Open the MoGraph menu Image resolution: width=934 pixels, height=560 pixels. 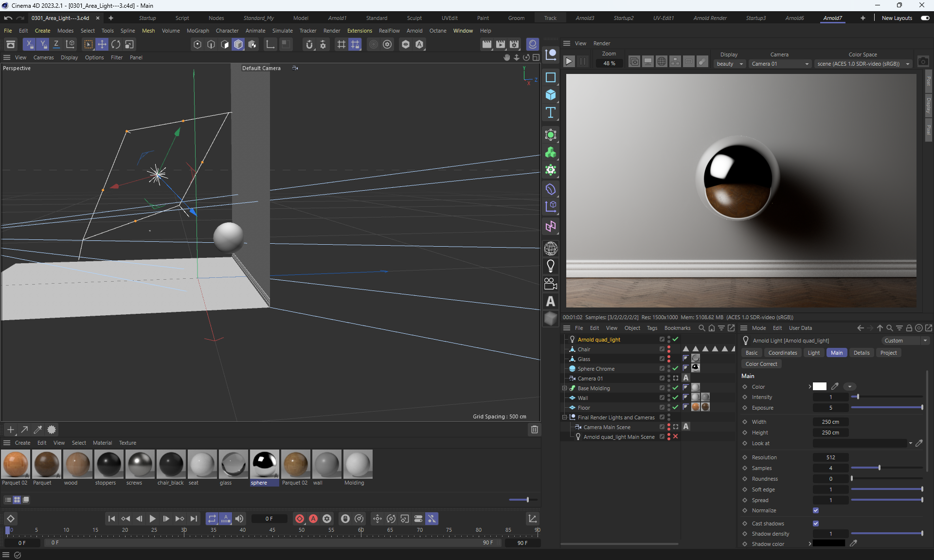coord(198,31)
